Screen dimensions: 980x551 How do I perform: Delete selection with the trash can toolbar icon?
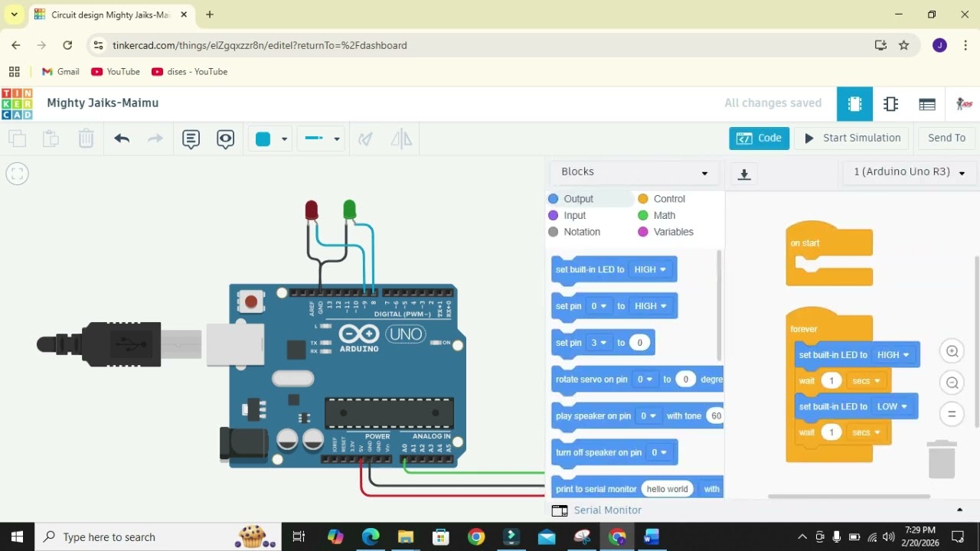tap(86, 139)
